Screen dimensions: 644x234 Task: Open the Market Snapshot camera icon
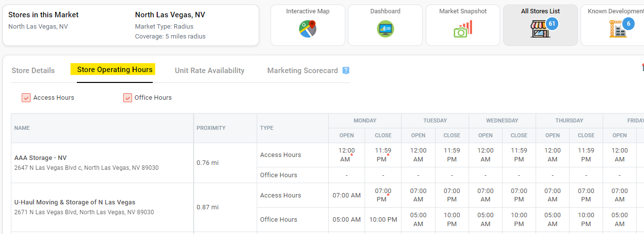463,29
